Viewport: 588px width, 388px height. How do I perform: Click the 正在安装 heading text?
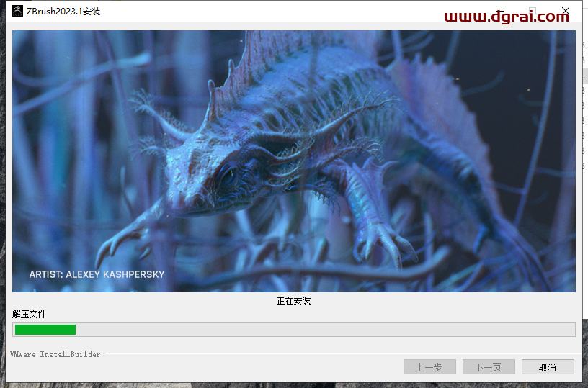293,301
